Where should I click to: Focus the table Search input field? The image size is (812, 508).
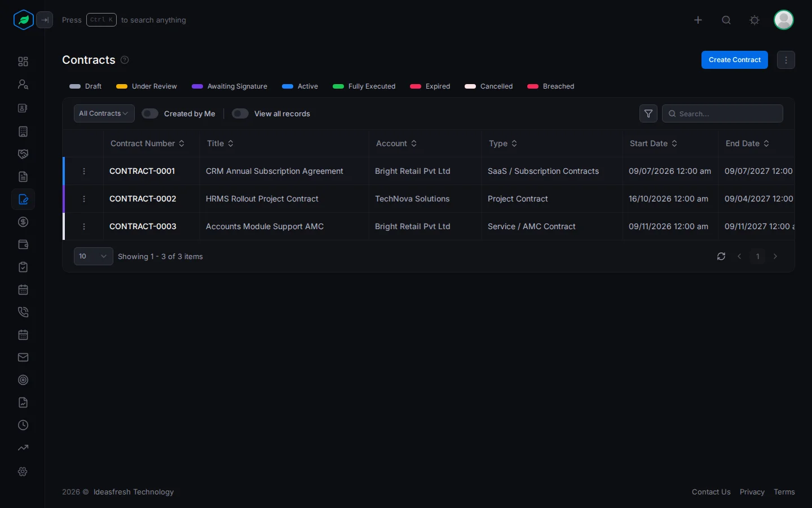click(x=722, y=113)
